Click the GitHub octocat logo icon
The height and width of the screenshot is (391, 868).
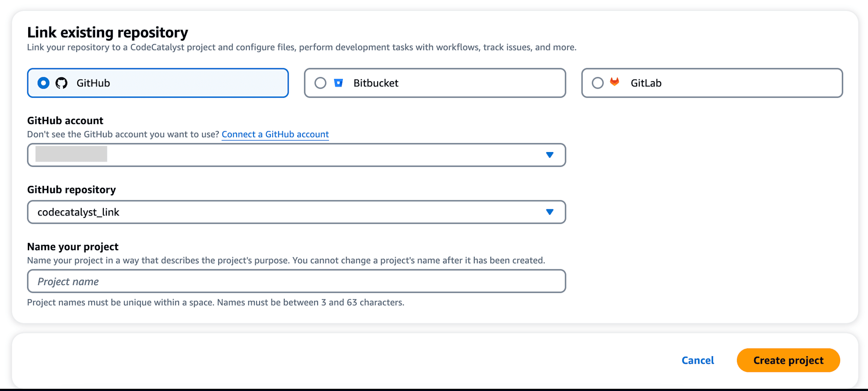(x=62, y=83)
